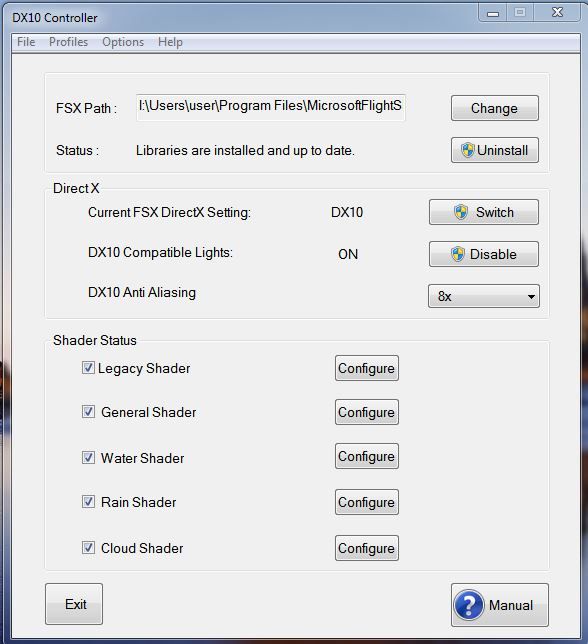Click the blue question mark Manual icon
Image resolution: width=588 pixels, height=644 pixels.
coord(469,605)
